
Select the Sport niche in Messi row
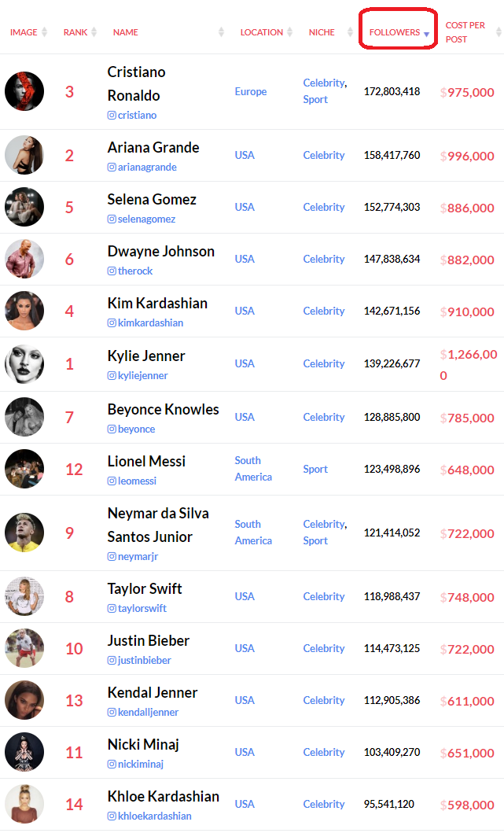(315, 469)
